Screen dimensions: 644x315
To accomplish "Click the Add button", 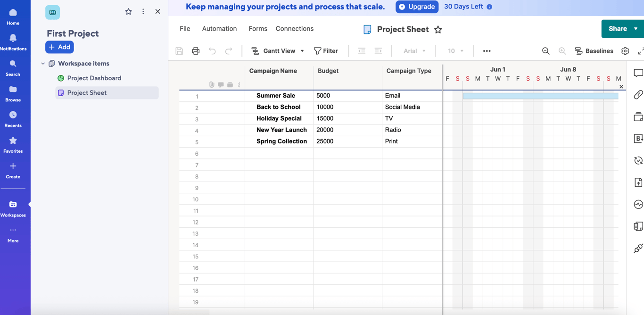I will [x=59, y=47].
